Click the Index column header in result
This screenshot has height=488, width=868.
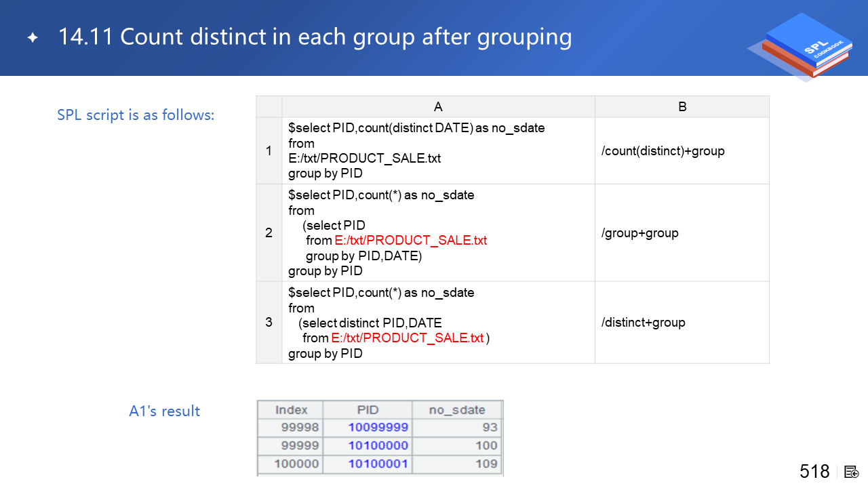click(x=291, y=410)
